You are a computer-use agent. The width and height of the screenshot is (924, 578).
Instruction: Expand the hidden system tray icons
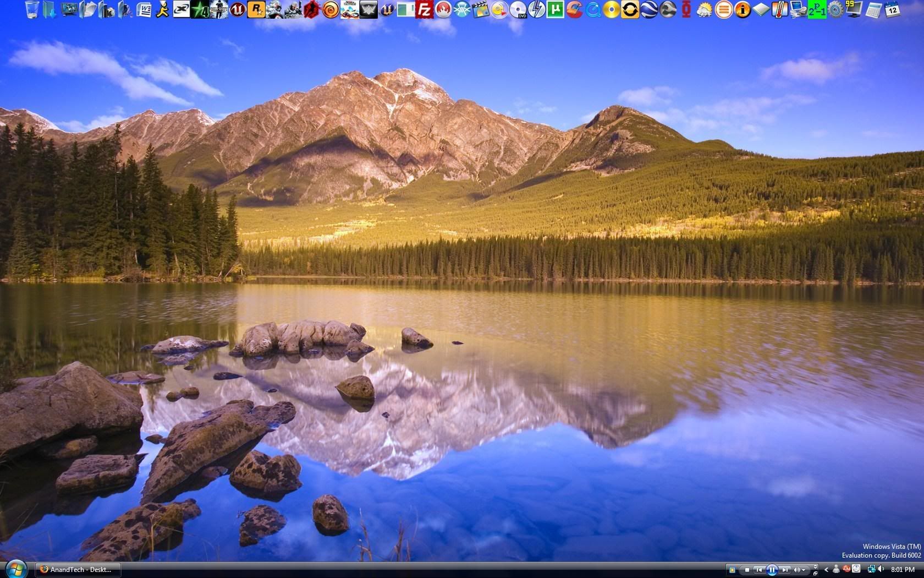(826, 570)
